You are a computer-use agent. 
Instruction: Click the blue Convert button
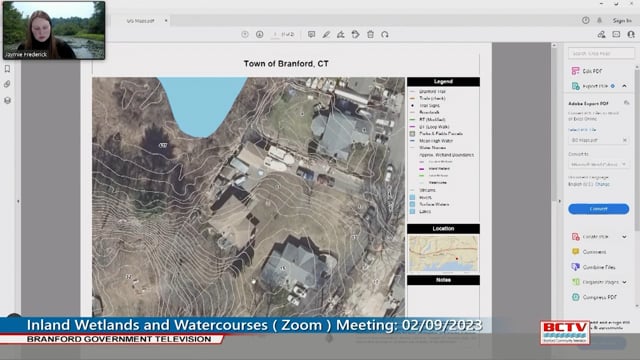coord(598,209)
